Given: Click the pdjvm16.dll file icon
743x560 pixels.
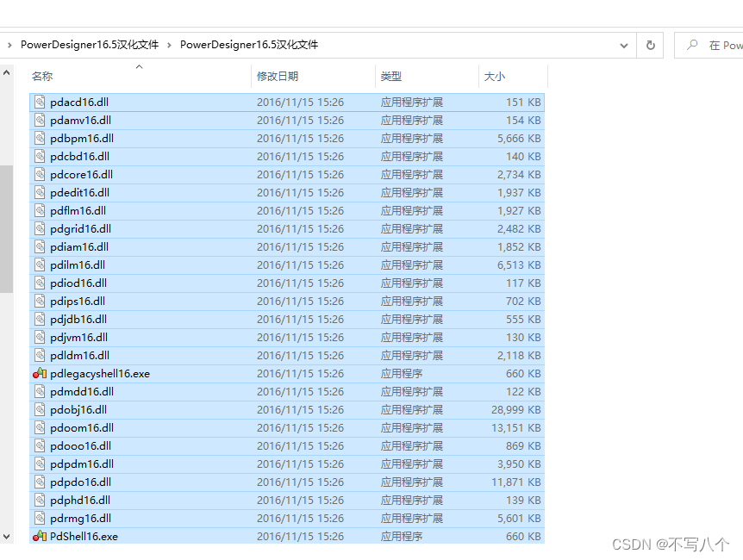Looking at the screenshot, I should pyautogui.click(x=40, y=337).
